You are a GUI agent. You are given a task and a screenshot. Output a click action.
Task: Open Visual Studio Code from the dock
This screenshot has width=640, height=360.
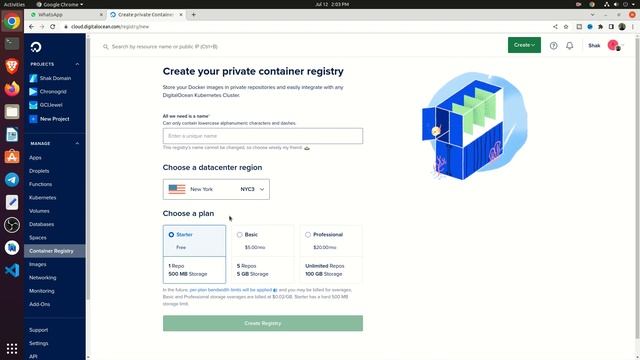pos(12,270)
